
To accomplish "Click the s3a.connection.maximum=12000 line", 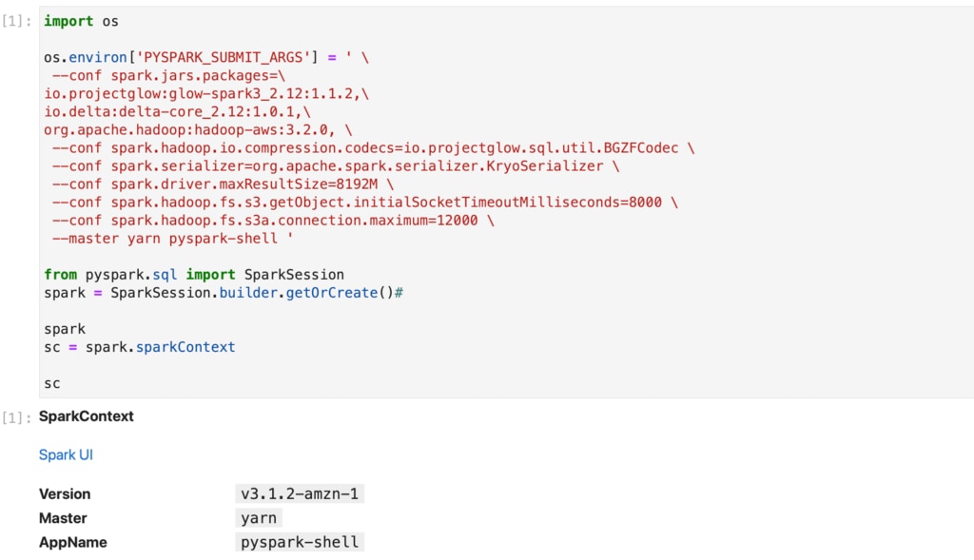I will (x=273, y=221).
